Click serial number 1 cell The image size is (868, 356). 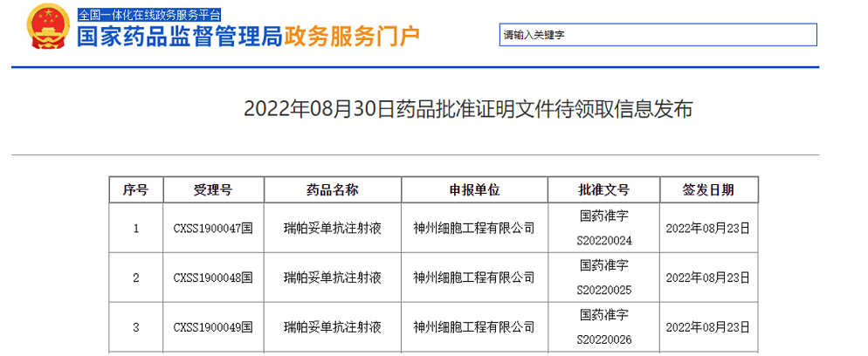point(136,229)
